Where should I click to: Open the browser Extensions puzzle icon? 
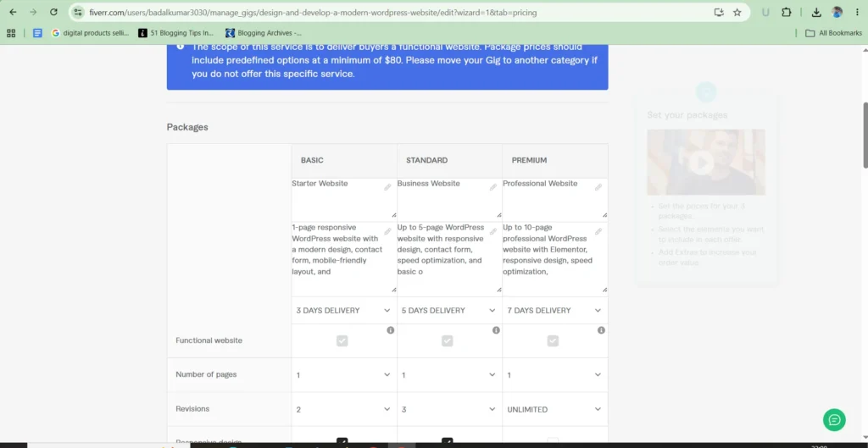(786, 12)
